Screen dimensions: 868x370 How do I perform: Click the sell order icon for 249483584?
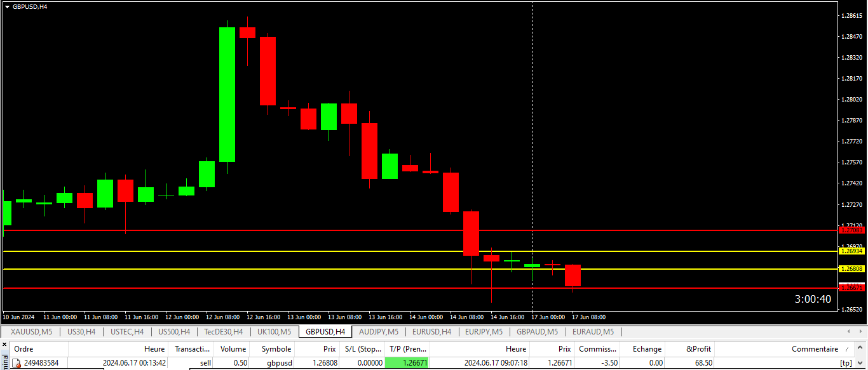pos(17,363)
